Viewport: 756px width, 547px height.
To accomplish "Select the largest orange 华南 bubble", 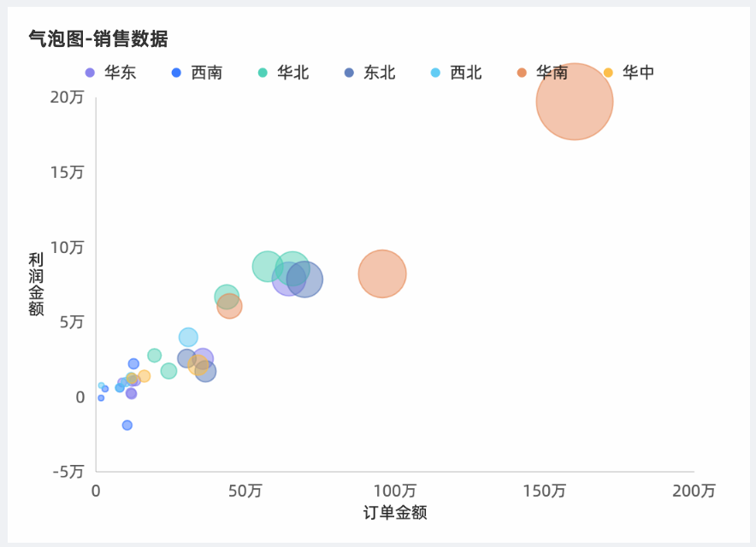I will [x=575, y=102].
